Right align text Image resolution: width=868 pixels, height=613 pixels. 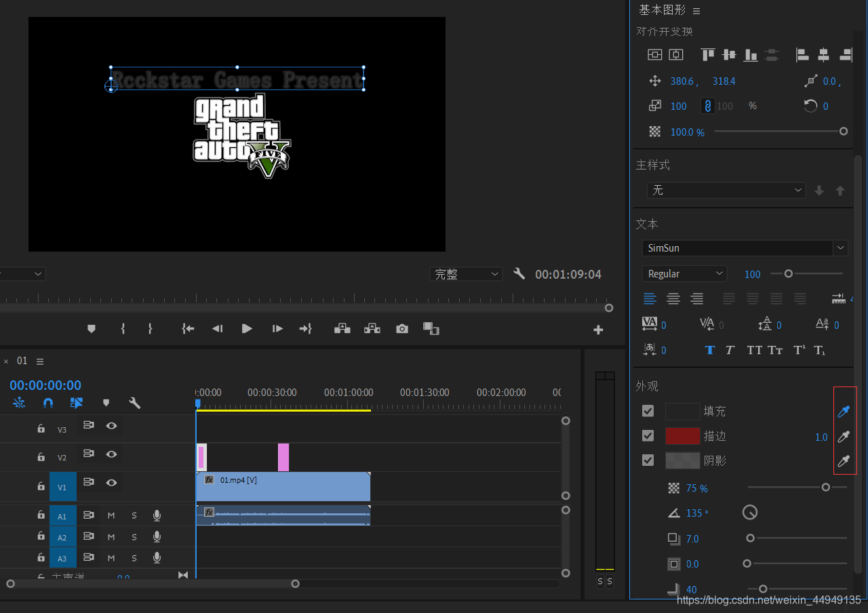pyautogui.click(x=696, y=298)
